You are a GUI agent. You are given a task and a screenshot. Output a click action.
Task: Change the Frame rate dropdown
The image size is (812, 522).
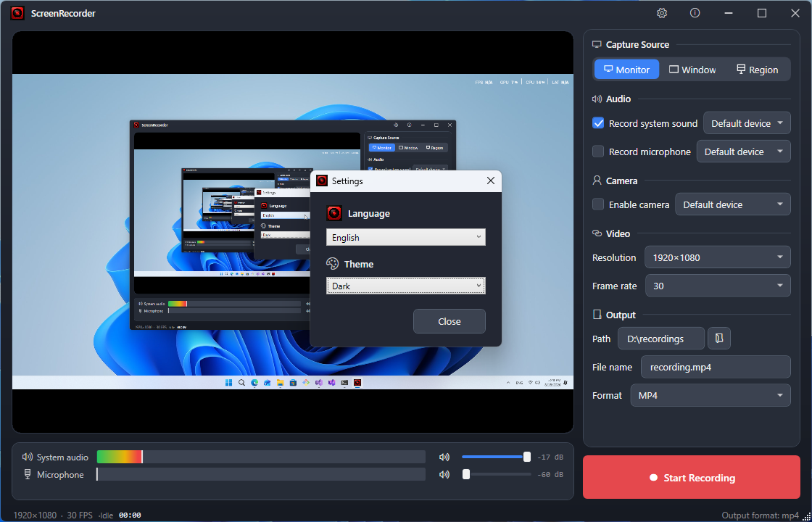(x=718, y=286)
